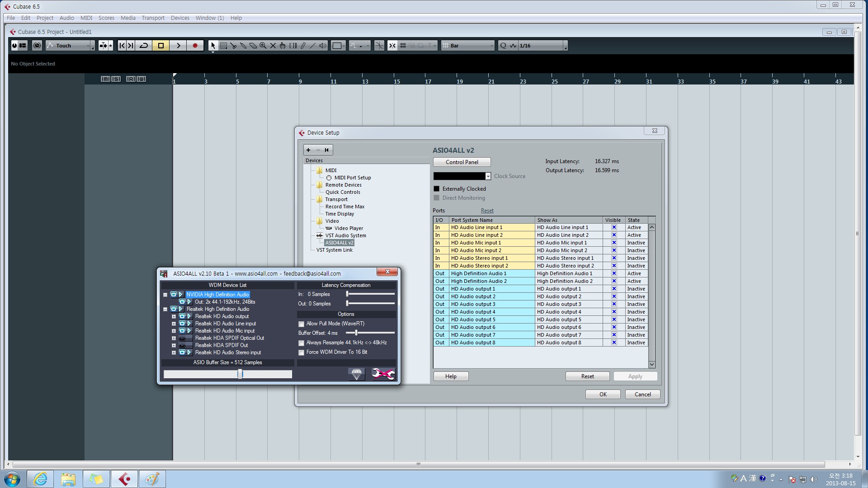Click ASIO4ALL parachute default settings icon
This screenshot has width=868, height=488.
click(357, 374)
